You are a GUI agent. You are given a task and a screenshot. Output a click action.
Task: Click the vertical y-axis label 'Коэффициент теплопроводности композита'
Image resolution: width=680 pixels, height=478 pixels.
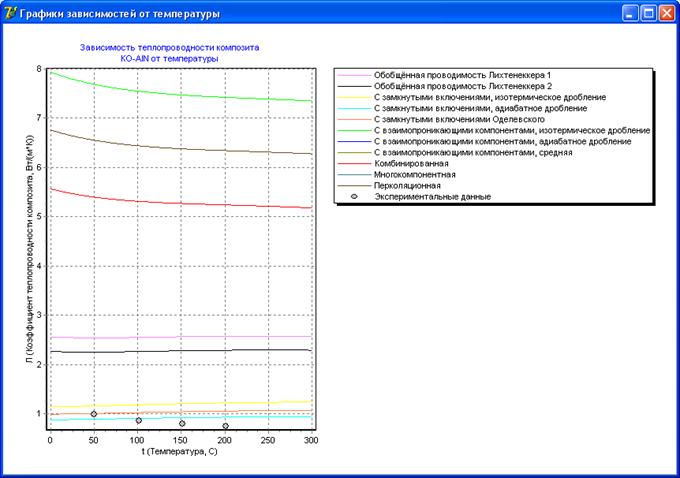[x=29, y=248]
